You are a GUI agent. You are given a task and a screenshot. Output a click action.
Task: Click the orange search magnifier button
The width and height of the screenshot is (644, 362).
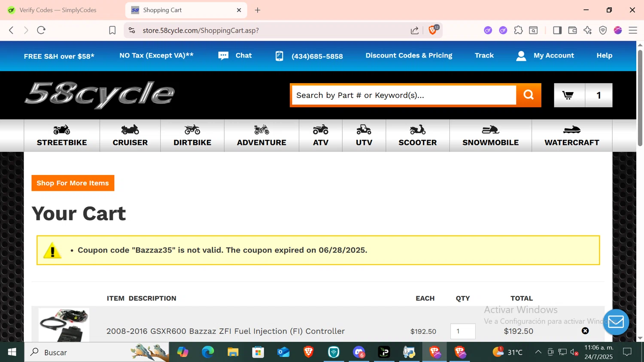coord(529,95)
